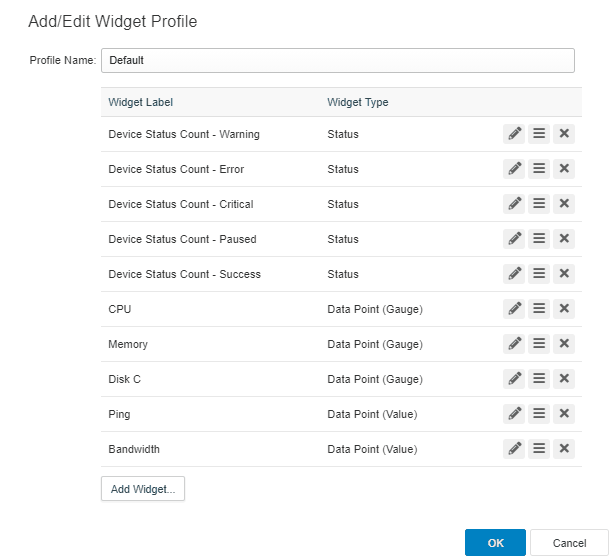
Task: Click reorder handle for Device Status Count - Critical
Action: click(539, 204)
